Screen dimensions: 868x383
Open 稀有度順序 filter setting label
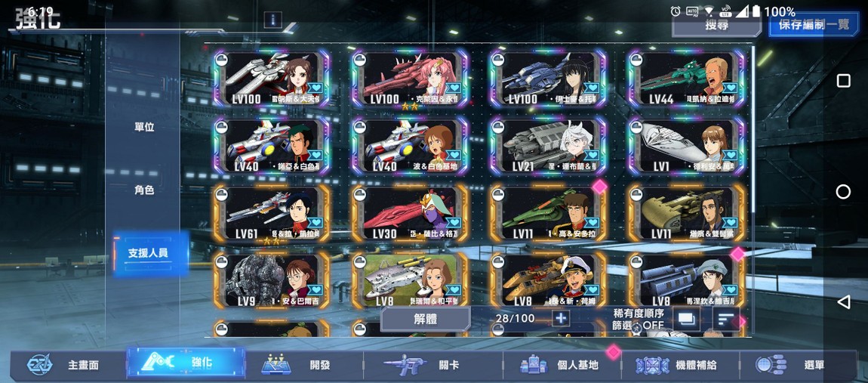(x=639, y=314)
